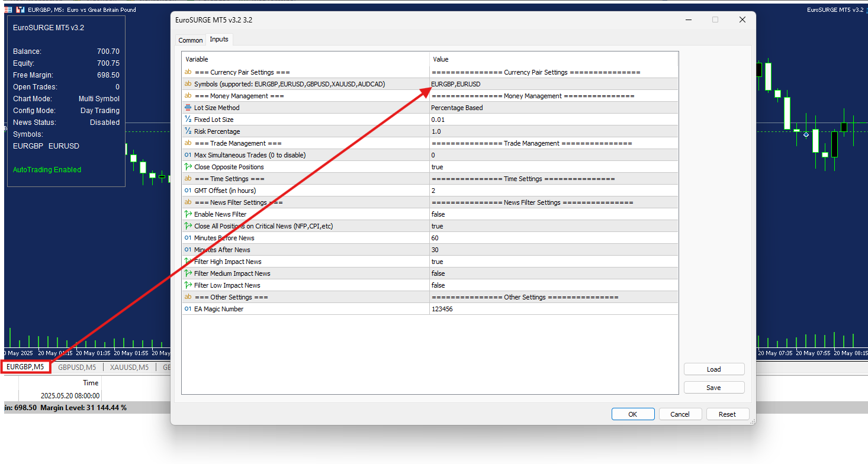
Task: Click the ab icon beside the Symbols variable
Action: pyautogui.click(x=188, y=84)
